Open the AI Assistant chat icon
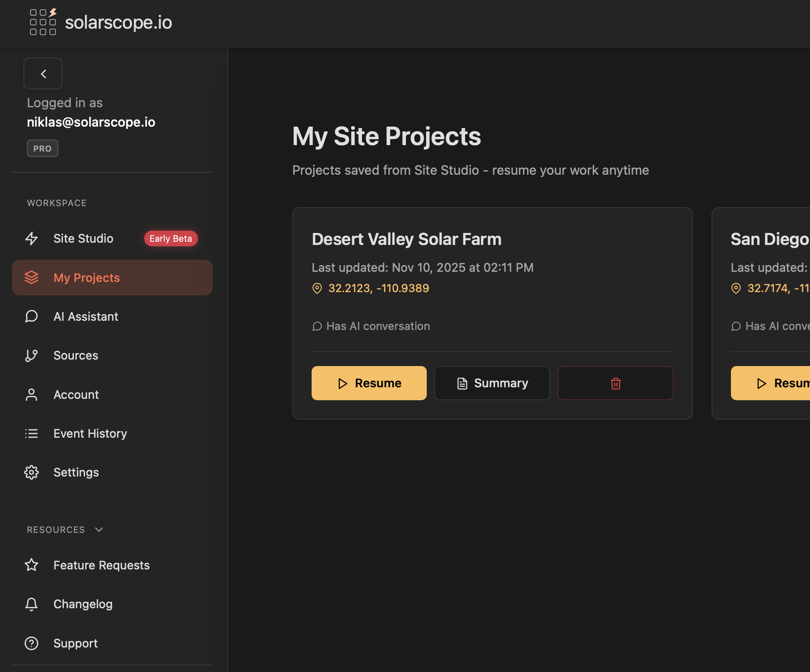810x672 pixels. (x=31, y=317)
